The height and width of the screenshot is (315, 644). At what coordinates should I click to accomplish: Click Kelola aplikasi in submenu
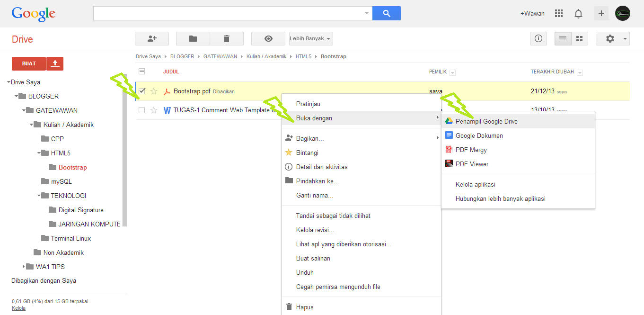coord(518,184)
